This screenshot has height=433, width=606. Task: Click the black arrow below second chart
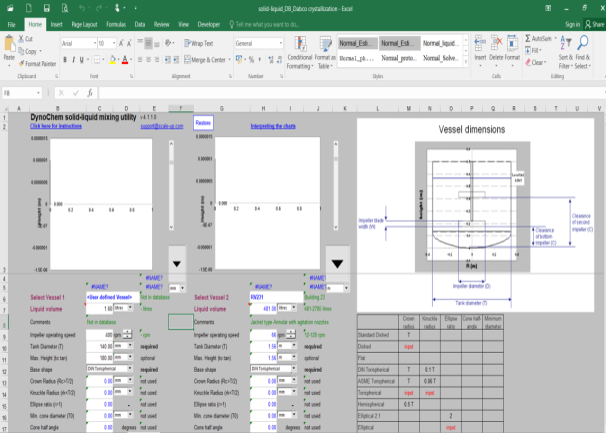pyautogui.click(x=337, y=264)
